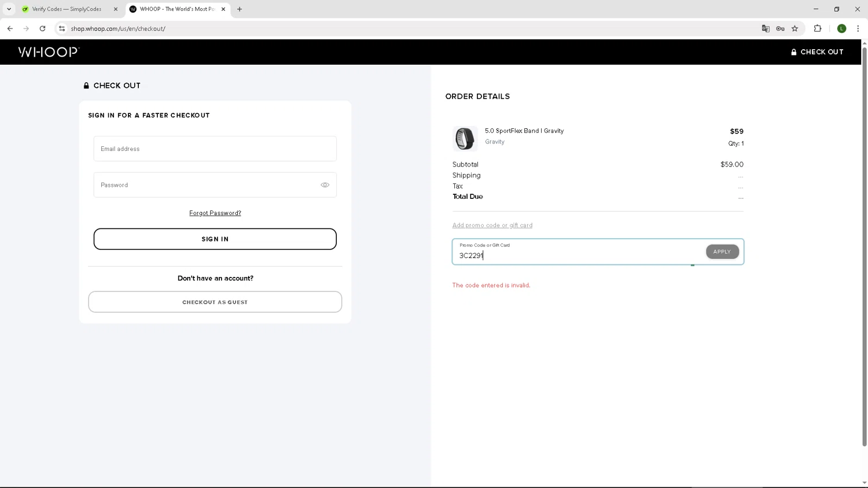This screenshot has width=868, height=488.
Task: Click the invalid code error message
Action: (491, 285)
